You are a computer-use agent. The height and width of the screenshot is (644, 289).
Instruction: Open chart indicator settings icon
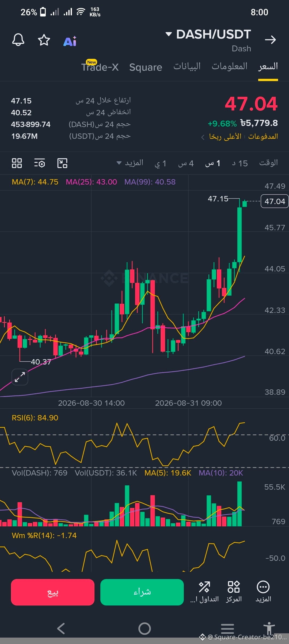pyautogui.click(x=40, y=163)
